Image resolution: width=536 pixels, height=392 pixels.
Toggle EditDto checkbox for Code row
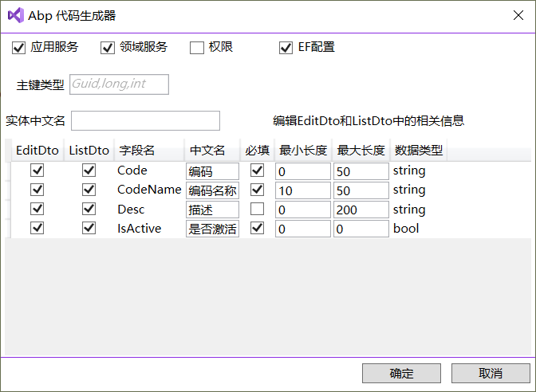click(x=37, y=170)
